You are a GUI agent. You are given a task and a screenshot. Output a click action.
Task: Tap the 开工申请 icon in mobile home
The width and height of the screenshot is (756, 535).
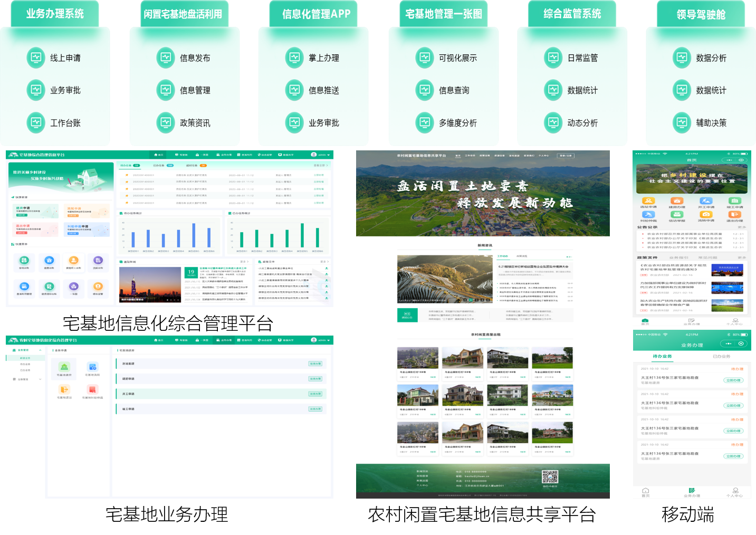pos(706,202)
